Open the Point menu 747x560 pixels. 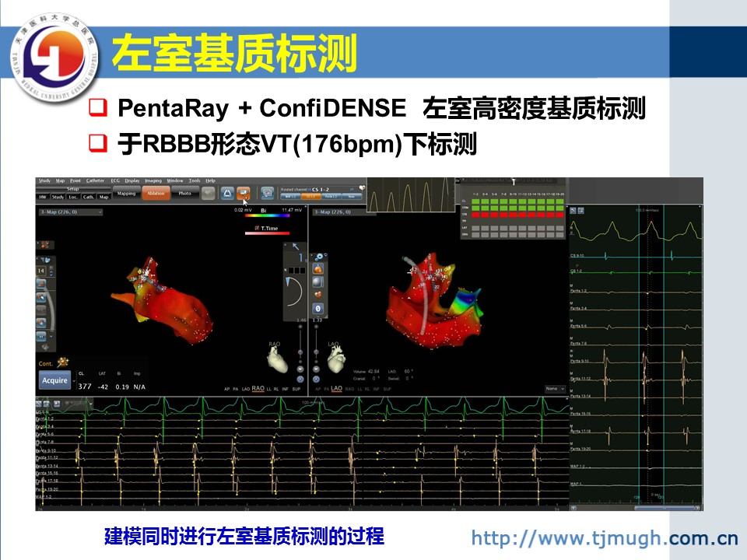tap(75, 180)
